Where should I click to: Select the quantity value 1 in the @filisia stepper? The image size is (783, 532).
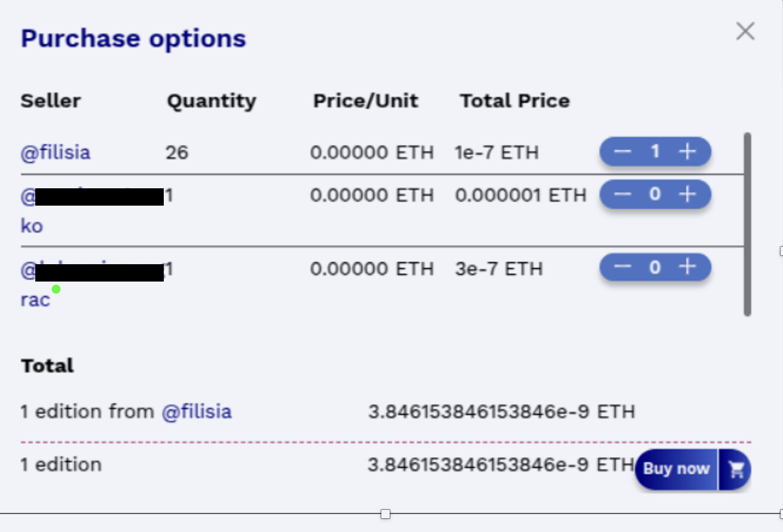pyautogui.click(x=655, y=152)
